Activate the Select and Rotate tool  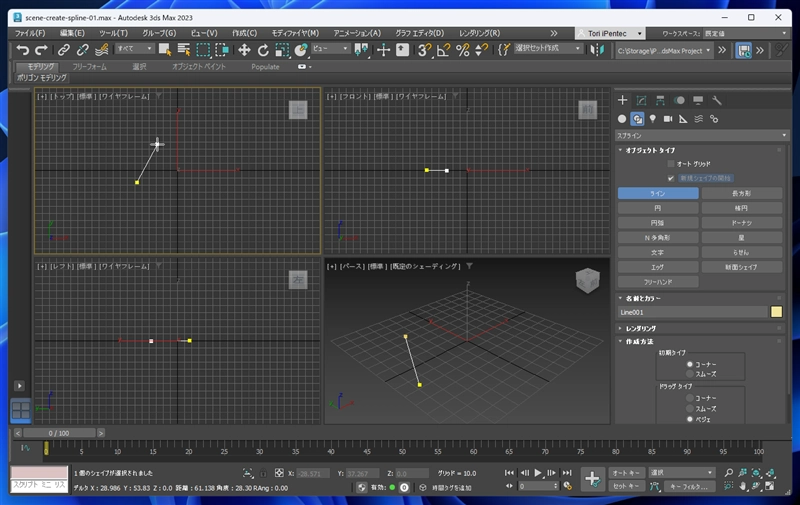[263, 49]
